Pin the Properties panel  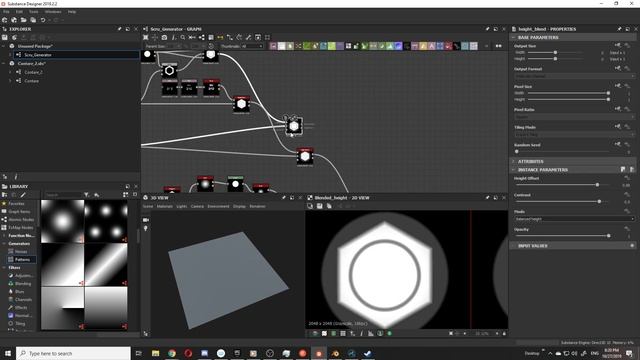619,29
